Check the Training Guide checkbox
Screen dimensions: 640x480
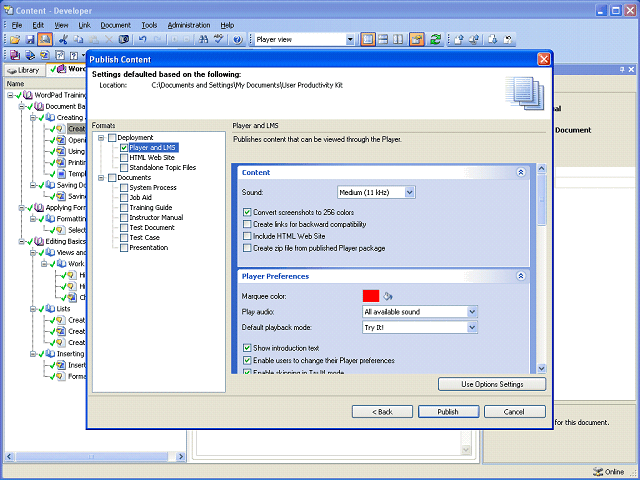pyautogui.click(x=124, y=208)
